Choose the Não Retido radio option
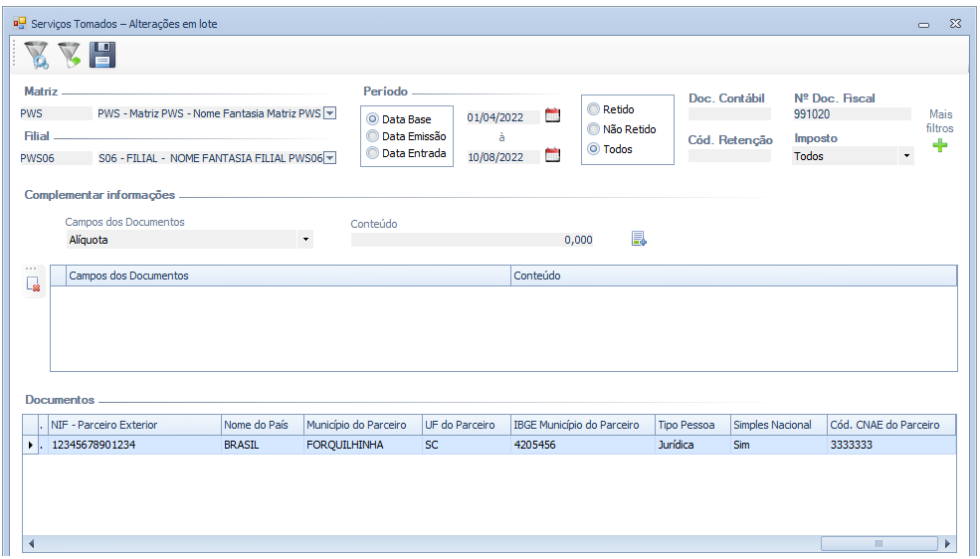This screenshot has height=559, width=980. (x=594, y=129)
